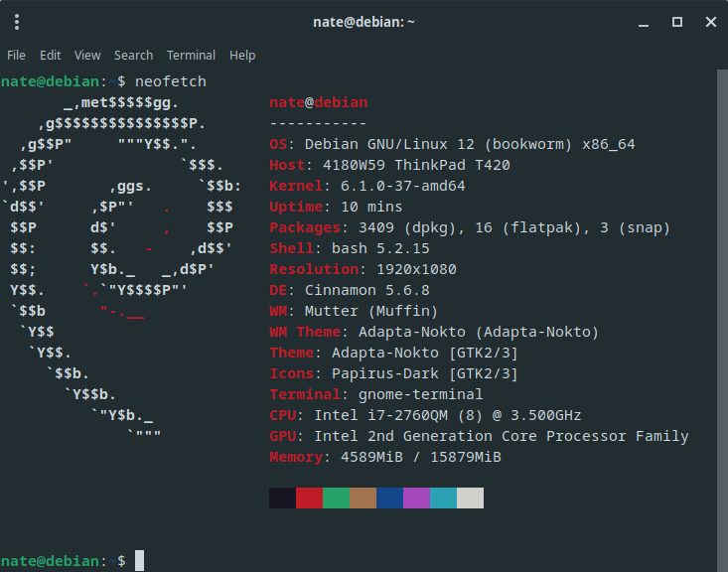Open the Search menu

pos(134,56)
